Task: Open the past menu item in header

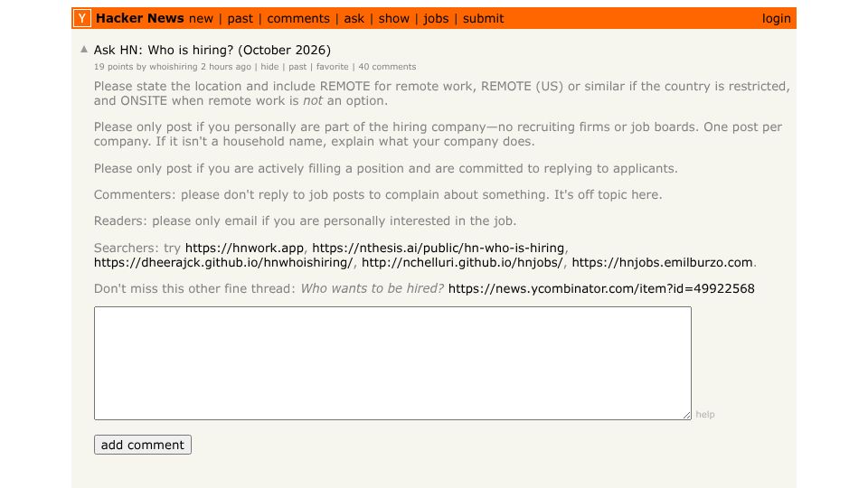Action: 241,18
